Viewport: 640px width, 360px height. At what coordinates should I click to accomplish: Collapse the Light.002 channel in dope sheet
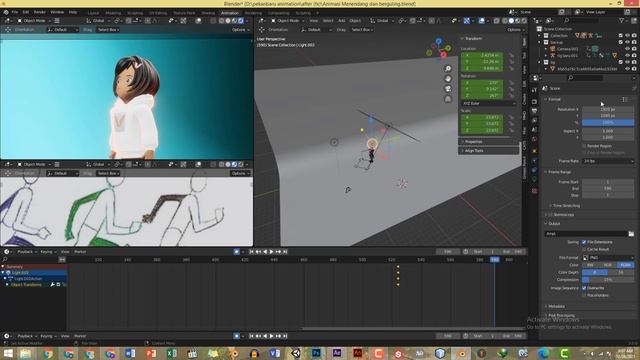click(3, 272)
